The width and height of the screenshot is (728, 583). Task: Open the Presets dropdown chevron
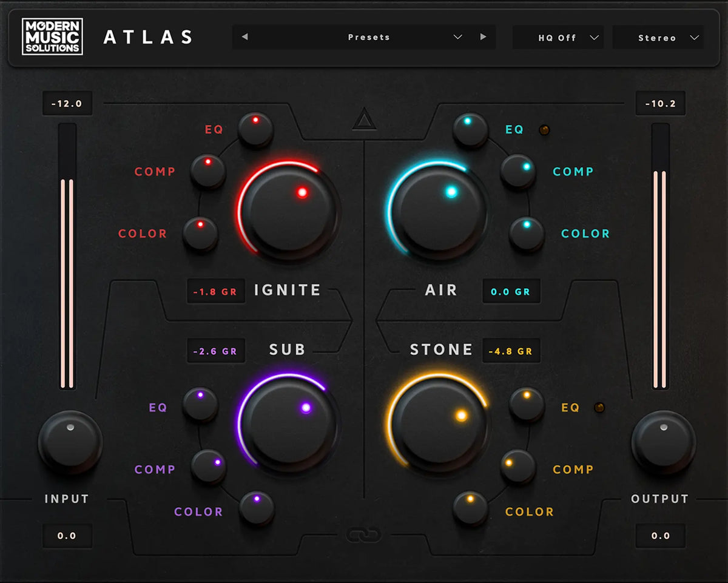tap(458, 37)
